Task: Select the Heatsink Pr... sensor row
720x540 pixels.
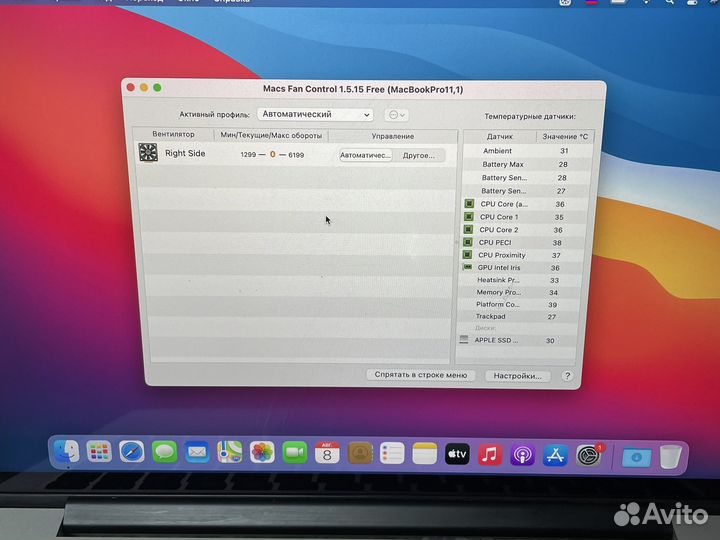Action: (520, 280)
